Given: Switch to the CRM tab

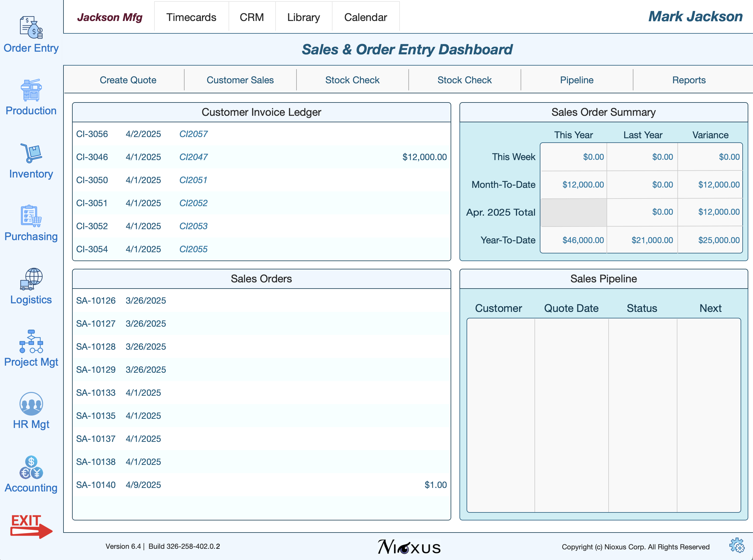Looking at the screenshot, I should (252, 17).
